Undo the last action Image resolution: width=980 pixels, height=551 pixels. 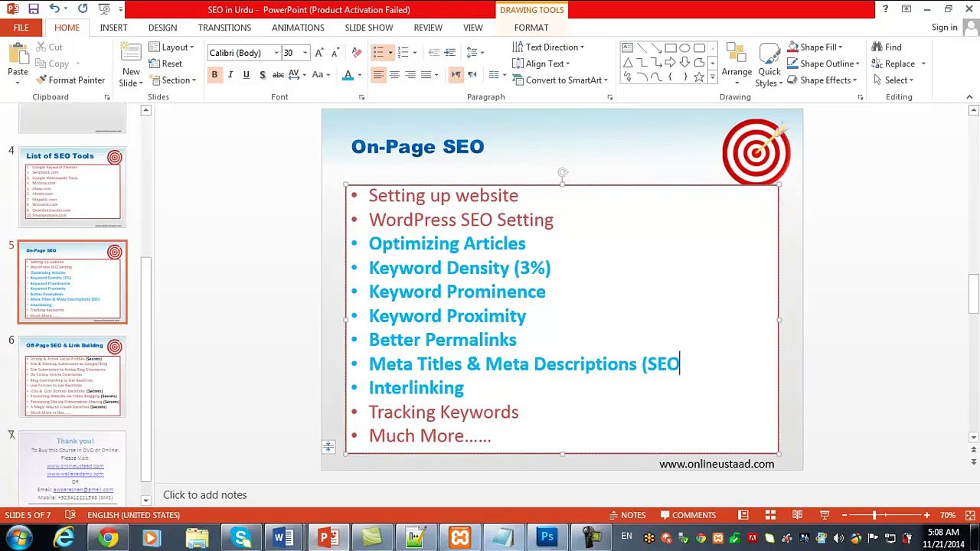(54, 9)
